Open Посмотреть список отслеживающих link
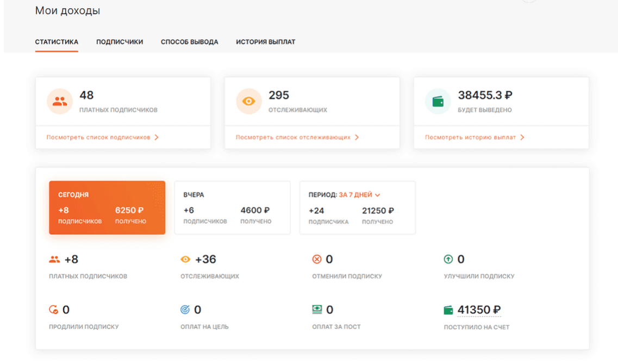 tap(293, 137)
